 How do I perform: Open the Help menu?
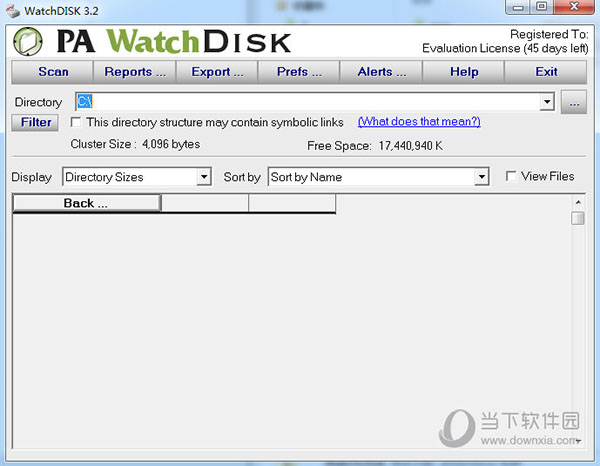463,72
